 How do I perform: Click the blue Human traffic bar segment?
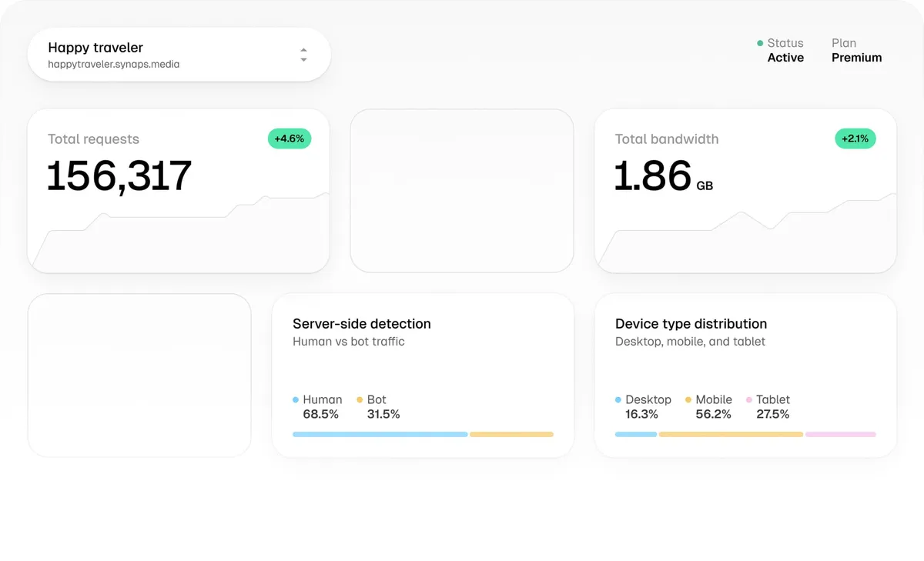[x=380, y=435]
